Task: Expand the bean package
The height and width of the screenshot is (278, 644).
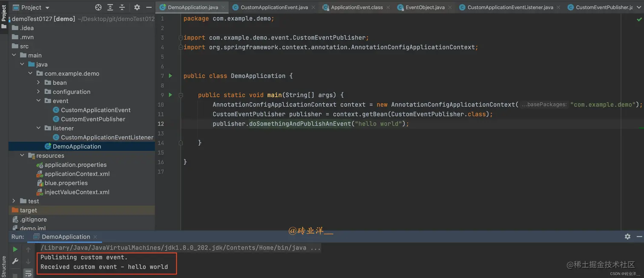Action: 38,82
